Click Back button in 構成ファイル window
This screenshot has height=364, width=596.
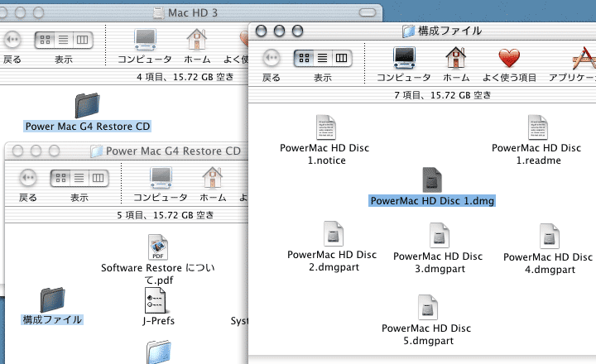pyautogui.click(x=272, y=58)
